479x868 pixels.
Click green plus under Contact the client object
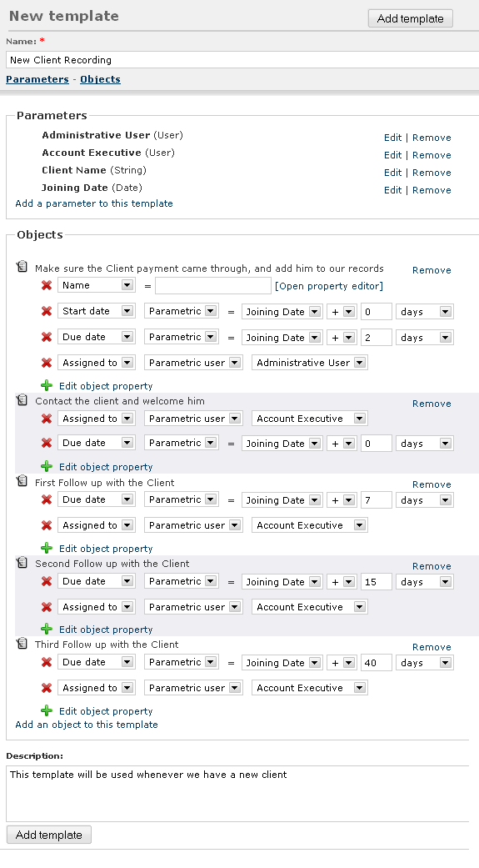(x=47, y=466)
